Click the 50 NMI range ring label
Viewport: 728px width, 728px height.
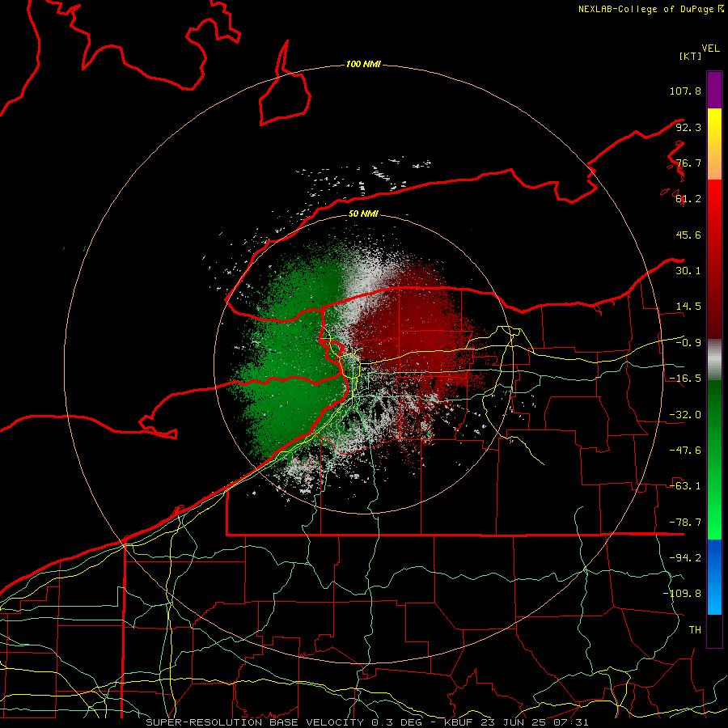tap(363, 214)
